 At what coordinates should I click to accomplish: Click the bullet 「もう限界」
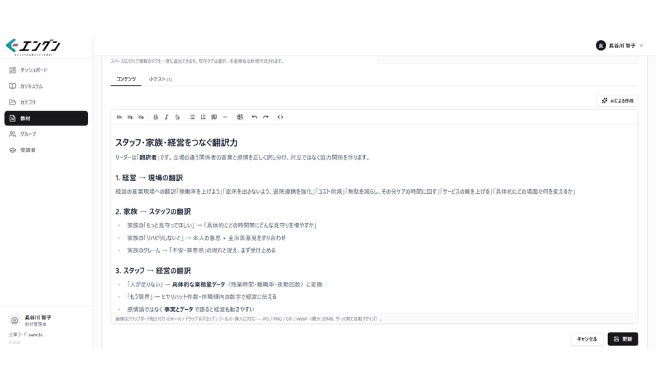(x=202, y=297)
